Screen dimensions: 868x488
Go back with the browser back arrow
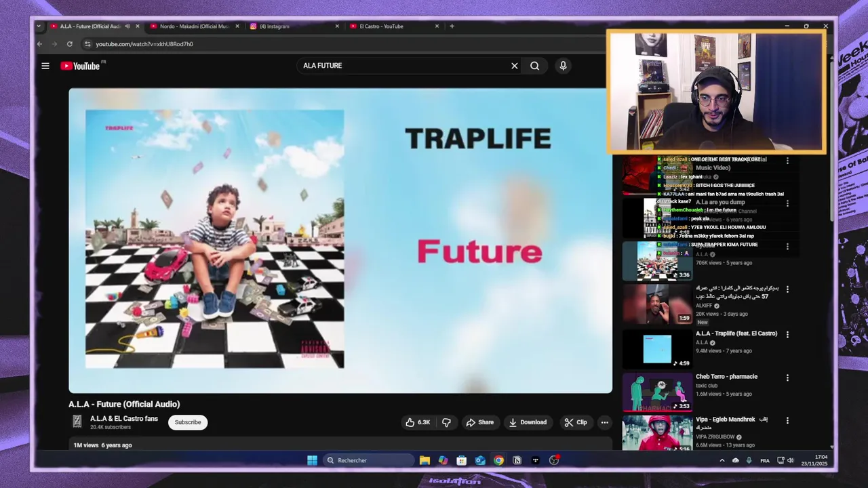(39, 44)
